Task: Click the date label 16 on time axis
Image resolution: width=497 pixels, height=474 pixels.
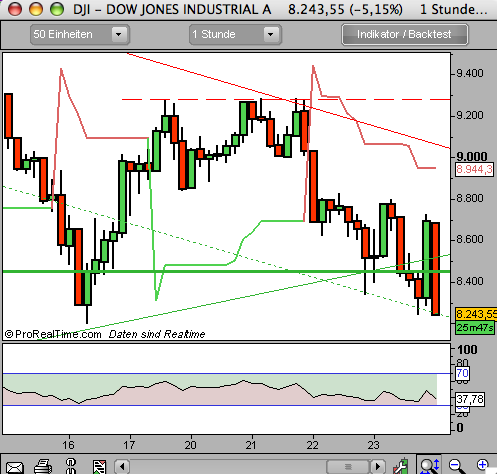Action: (68, 445)
